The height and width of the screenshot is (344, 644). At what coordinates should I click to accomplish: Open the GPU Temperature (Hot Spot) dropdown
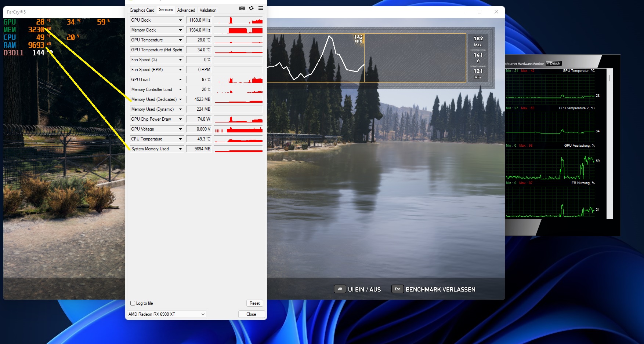(x=180, y=50)
